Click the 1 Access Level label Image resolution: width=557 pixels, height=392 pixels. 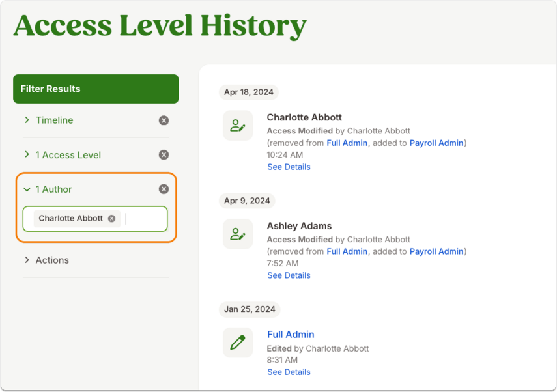click(x=68, y=155)
